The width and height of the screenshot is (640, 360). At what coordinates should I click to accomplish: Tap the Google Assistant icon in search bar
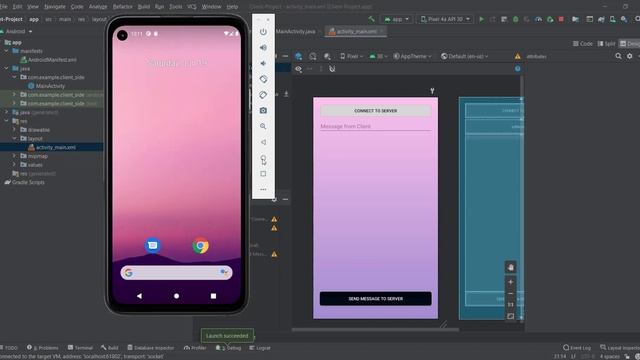pos(224,272)
